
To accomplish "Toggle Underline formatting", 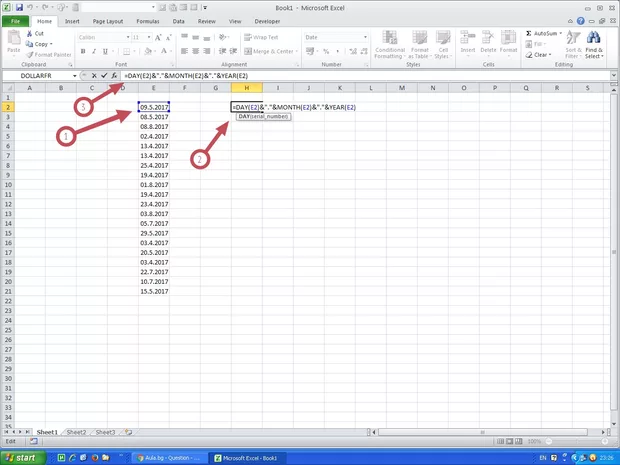I will coord(105,51).
